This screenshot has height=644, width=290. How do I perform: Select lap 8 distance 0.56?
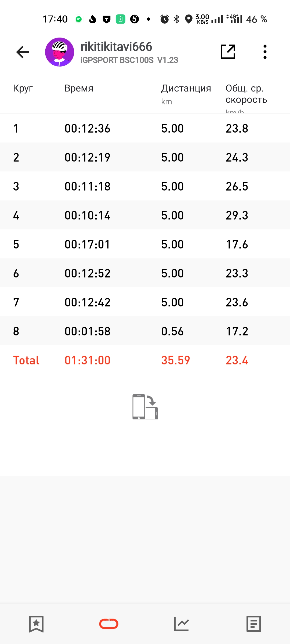tap(172, 331)
